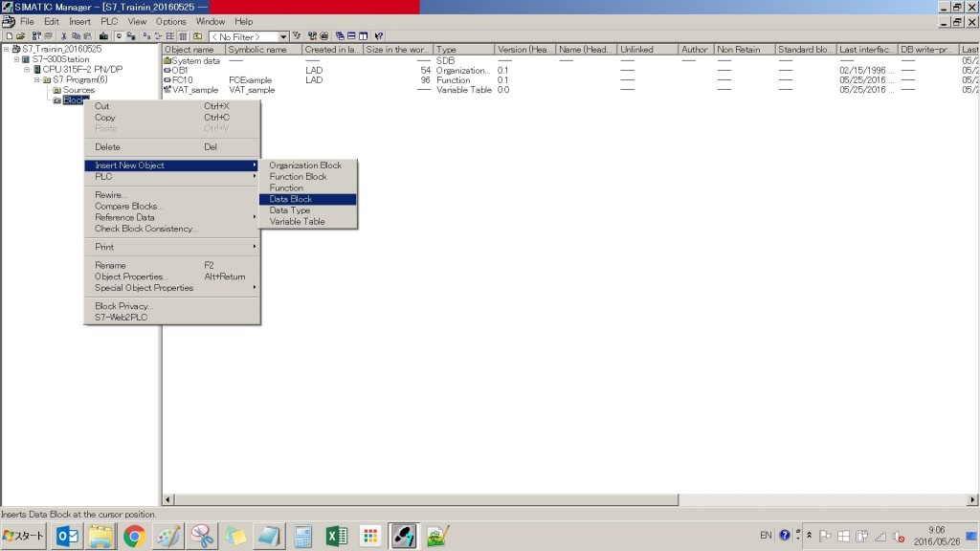This screenshot has height=551, width=980.
Task: Click the Cut scissors toolbar icon
Action: point(64,36)
